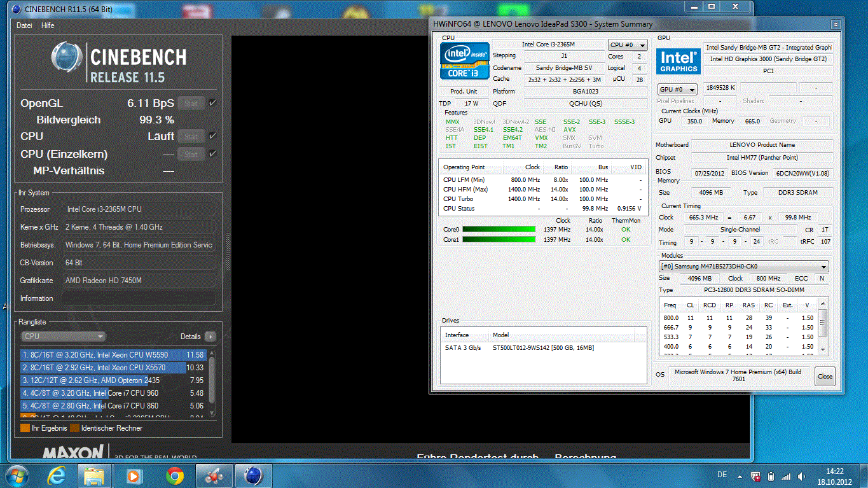Screen dimensions: 868x488
Task: Launch Internet Explorer from the taskbar
Action: tap(56, 475)
